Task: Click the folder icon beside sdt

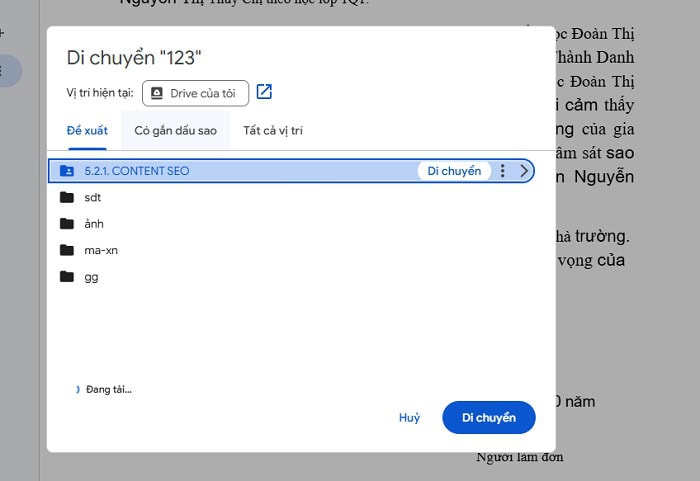Action: [x=67, y=197]
